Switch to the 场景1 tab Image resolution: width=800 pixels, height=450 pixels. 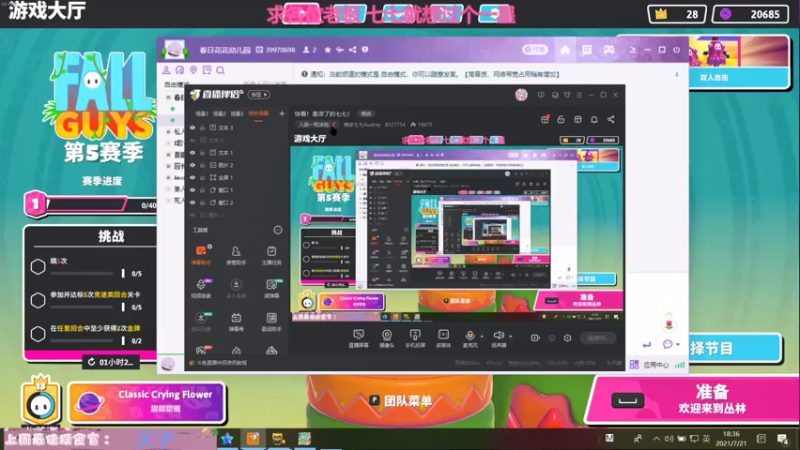pyautogui.click(x=202, y=114)
